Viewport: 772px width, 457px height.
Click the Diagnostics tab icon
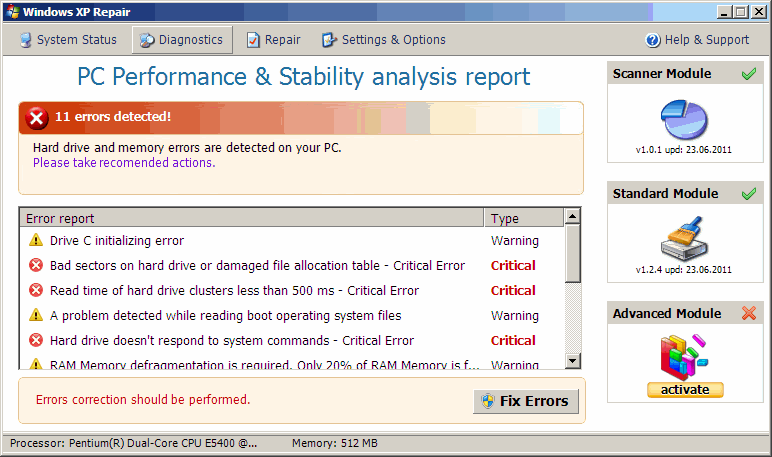pyautogui.click(x=147, y=40)
